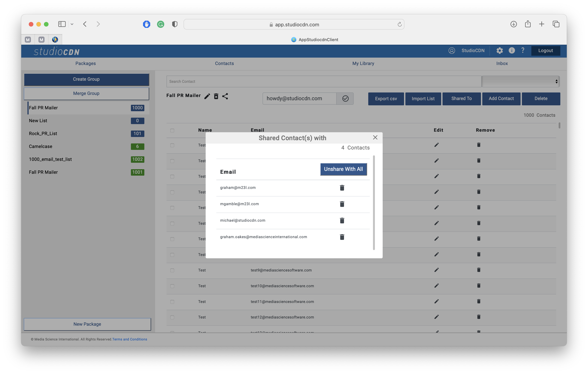
Task: Switch to first pinned M tab
Action: coord(28,40)
